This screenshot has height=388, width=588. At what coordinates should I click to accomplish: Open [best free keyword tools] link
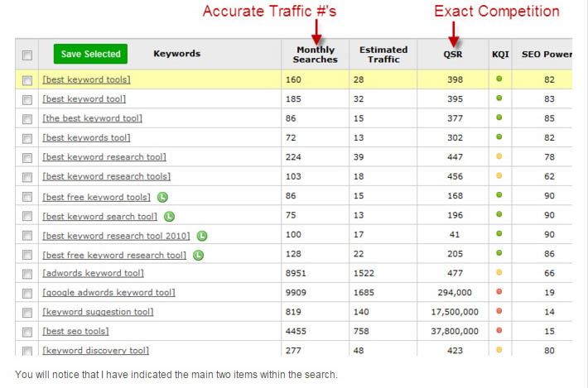(96, 197)
